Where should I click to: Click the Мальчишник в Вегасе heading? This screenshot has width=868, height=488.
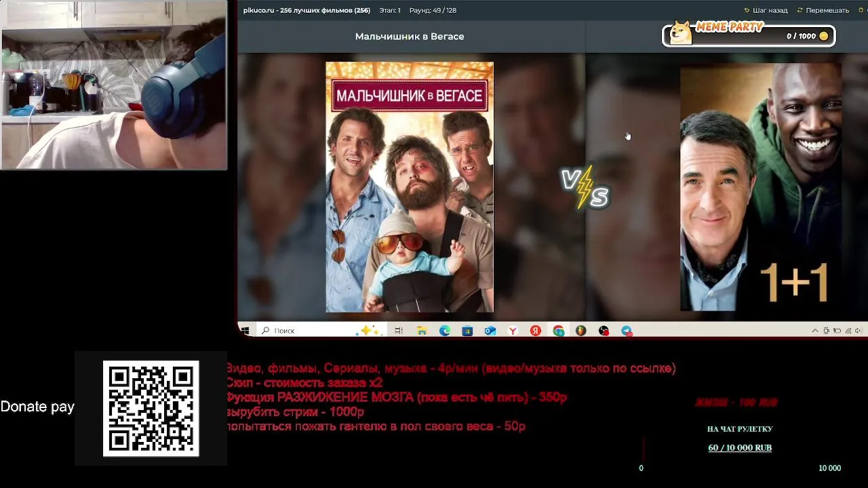point(410,37)
